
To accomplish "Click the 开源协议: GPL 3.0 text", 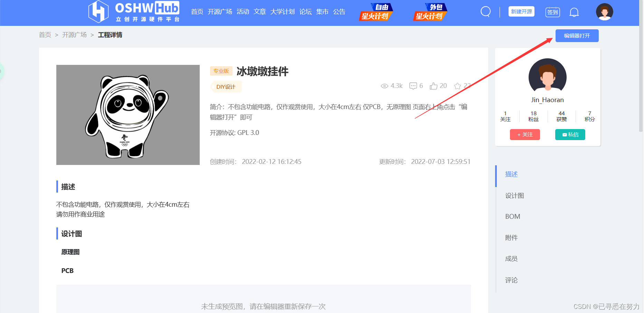I will (234, 133).
